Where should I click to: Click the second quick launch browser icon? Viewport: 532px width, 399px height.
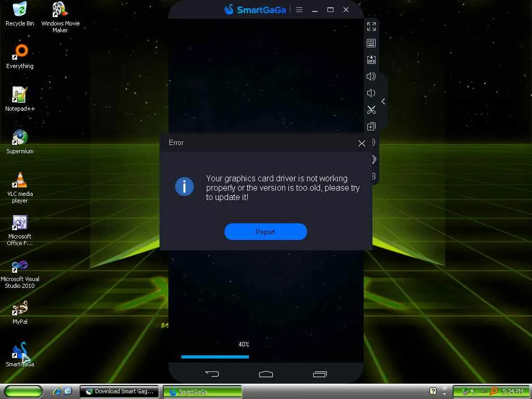coord(68,391)
